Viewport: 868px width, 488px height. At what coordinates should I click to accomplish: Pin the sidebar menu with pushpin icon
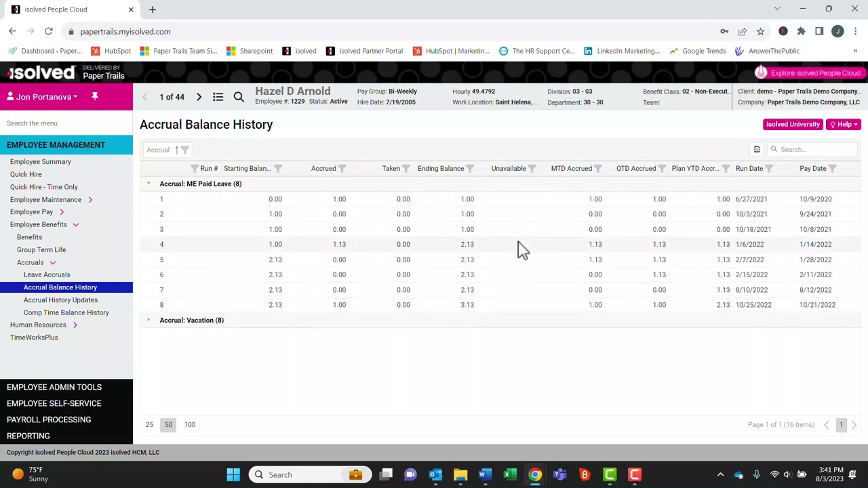pos(95,97)
